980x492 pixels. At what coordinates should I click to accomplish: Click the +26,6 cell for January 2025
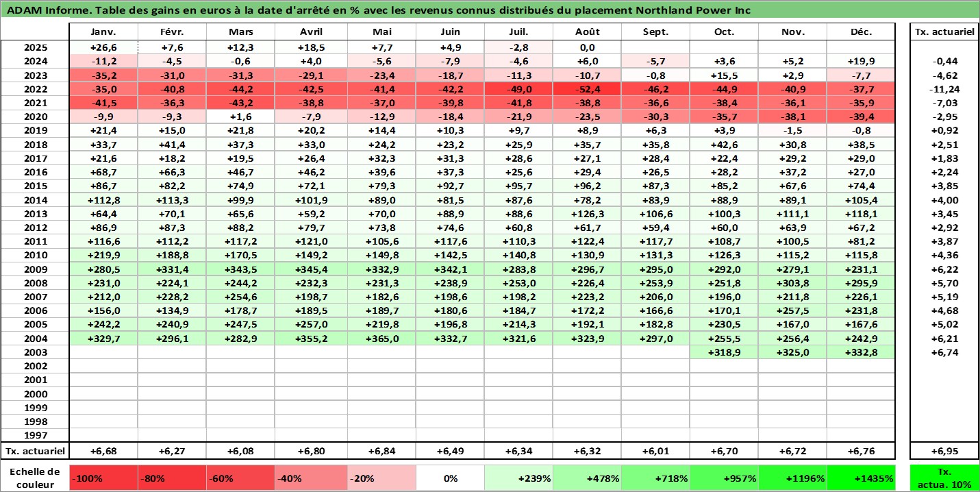click(x=104, y=47)
